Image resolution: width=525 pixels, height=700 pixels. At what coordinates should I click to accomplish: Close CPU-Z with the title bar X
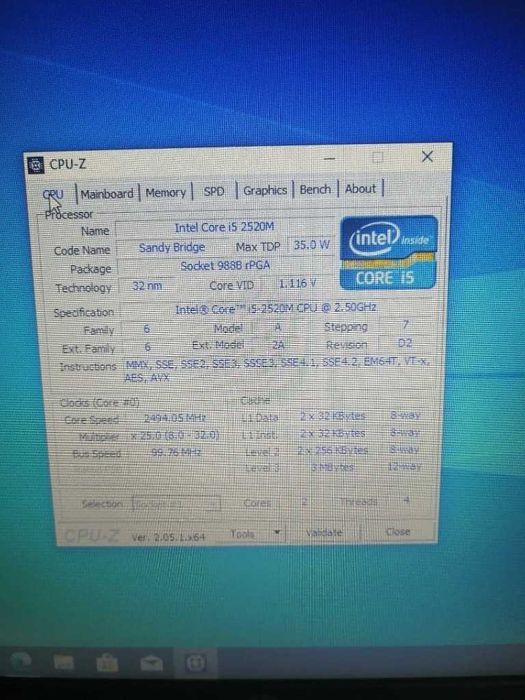tap(427, 156)
